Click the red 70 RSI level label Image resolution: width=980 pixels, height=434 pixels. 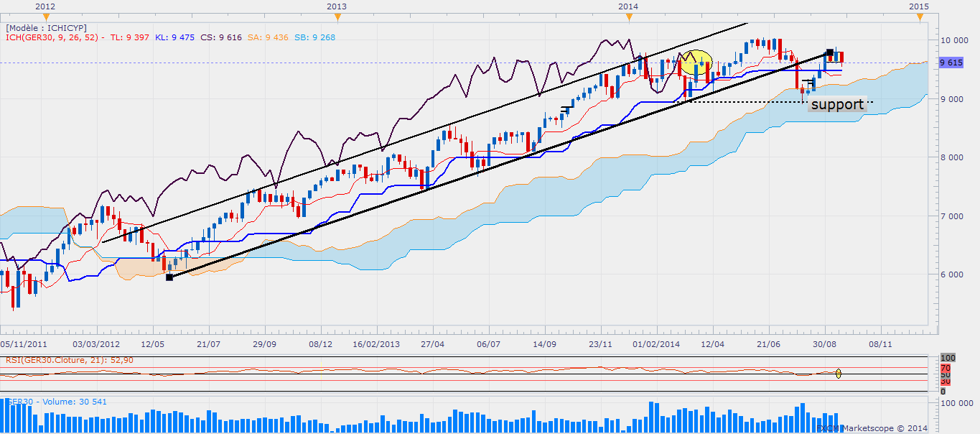pyautogui.click(x=945, y=368)
